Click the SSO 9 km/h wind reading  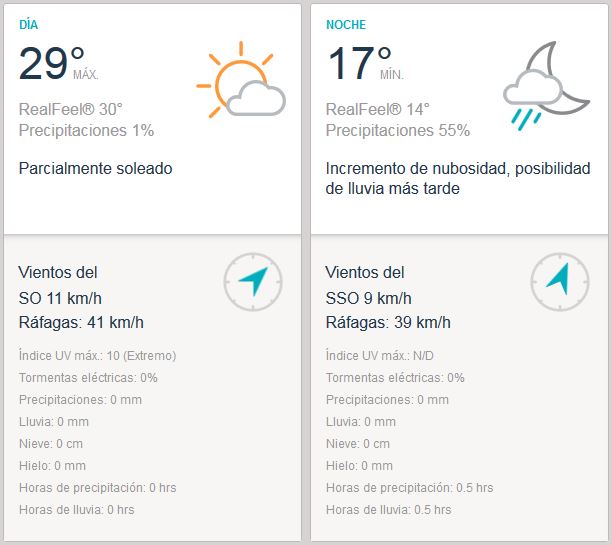point(368,297)
